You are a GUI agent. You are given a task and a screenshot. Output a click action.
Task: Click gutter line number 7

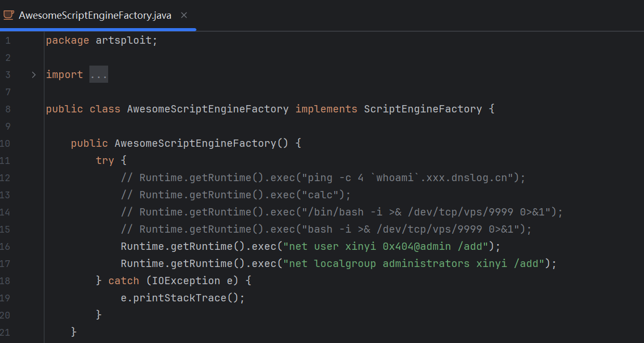pyautogui.click(x=8, y=92)
